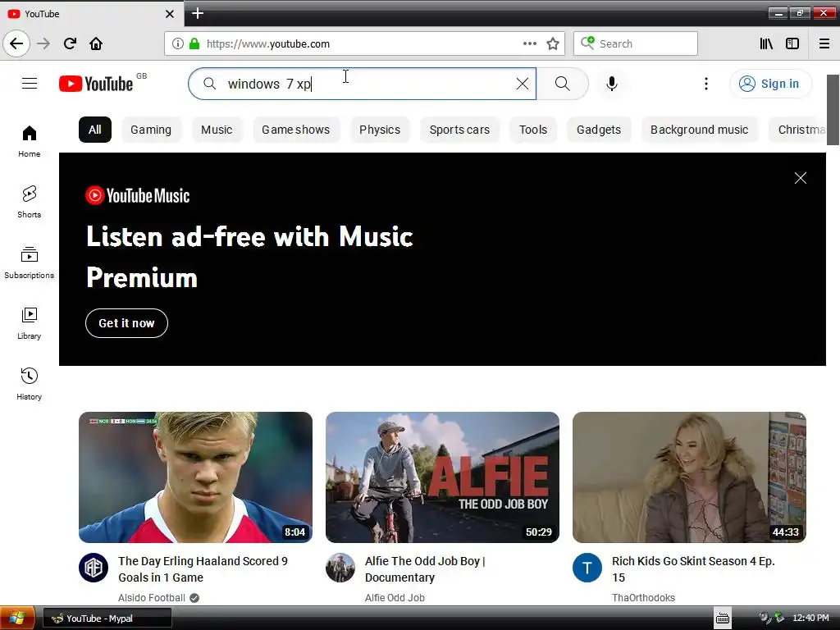Click the YouTube Music logo in banner

(x=138, y=195)
